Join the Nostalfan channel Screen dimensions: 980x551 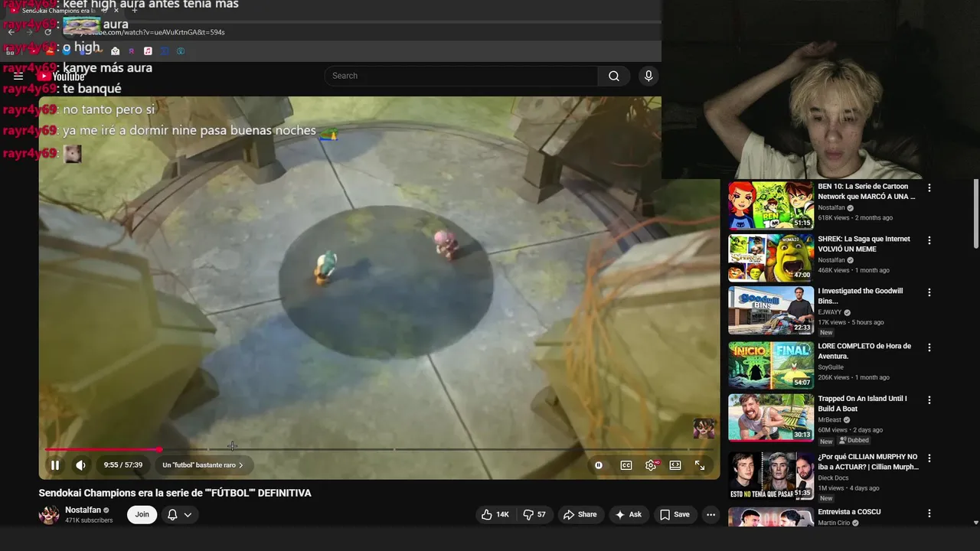coord(142,514)
